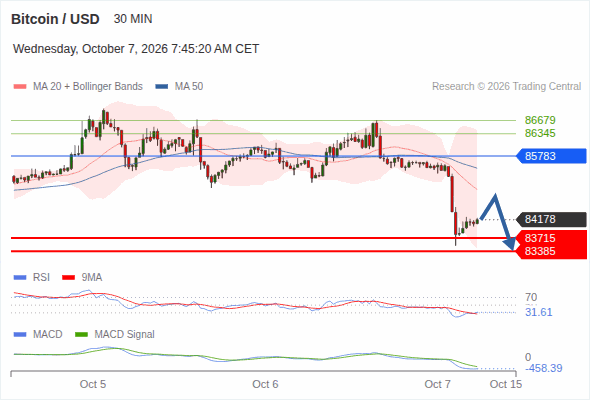
Task: Toggle the MA 50 legend label
Action: pyautogui.click(x=189, y=87)
